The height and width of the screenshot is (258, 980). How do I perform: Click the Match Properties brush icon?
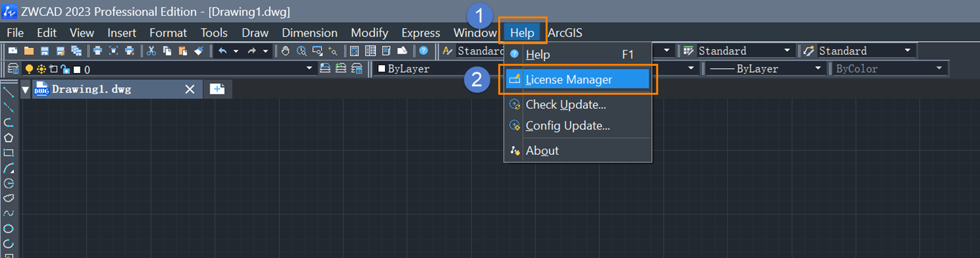pyautogui.click(x=198, y=51)
